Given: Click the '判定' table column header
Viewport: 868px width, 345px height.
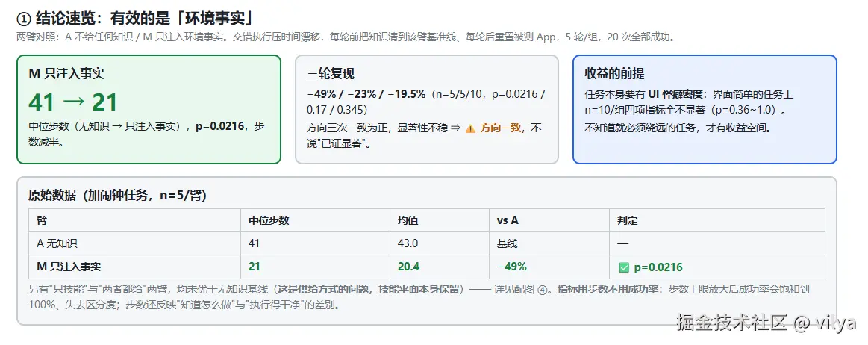Looking at the screenshot, I should pyautogui.click(x=628, y=220).
